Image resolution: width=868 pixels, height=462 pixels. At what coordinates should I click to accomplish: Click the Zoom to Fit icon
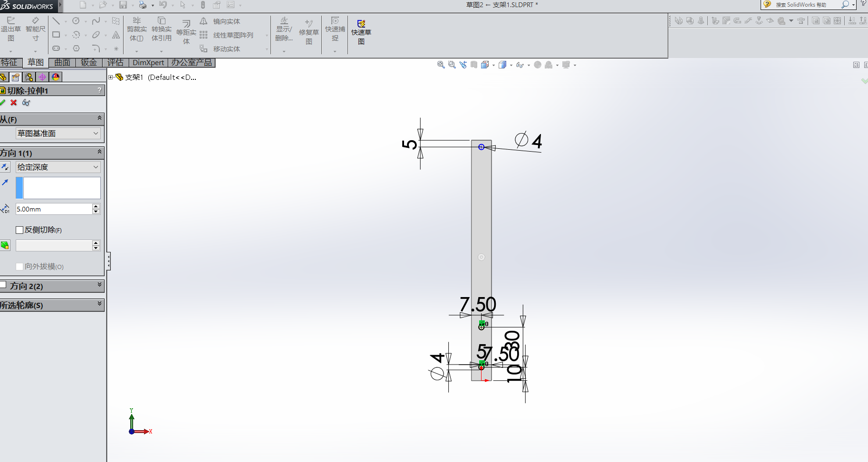[441, 65]
